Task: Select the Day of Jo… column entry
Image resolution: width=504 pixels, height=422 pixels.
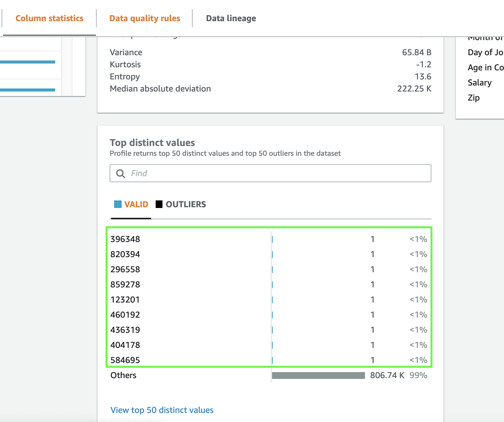Action: click(485, 52)
